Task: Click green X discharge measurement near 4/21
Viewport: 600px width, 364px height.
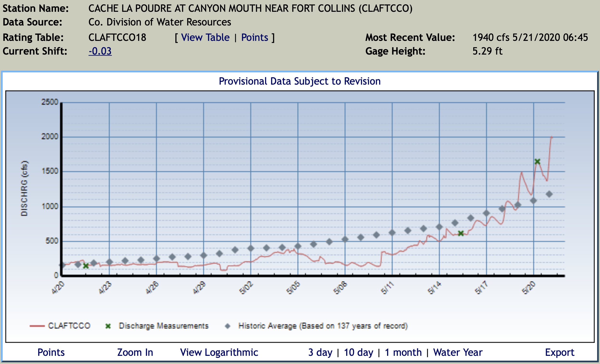Action: coord(86,266)
